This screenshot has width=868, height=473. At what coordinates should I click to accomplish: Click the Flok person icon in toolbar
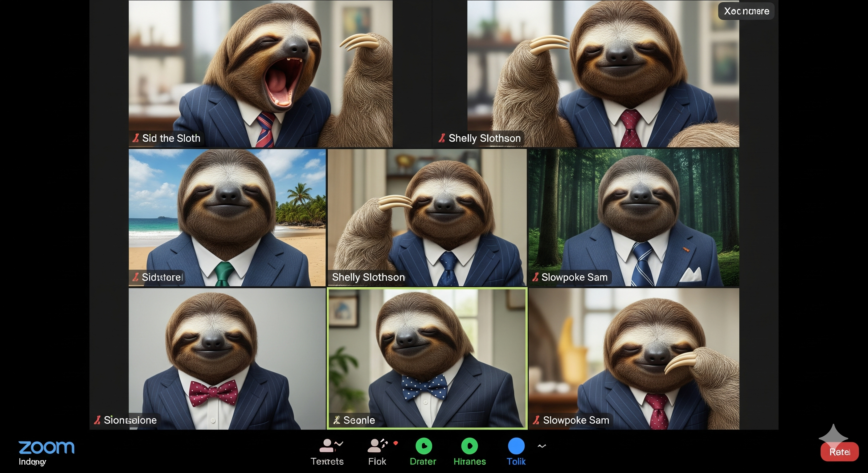pos(375,446)
